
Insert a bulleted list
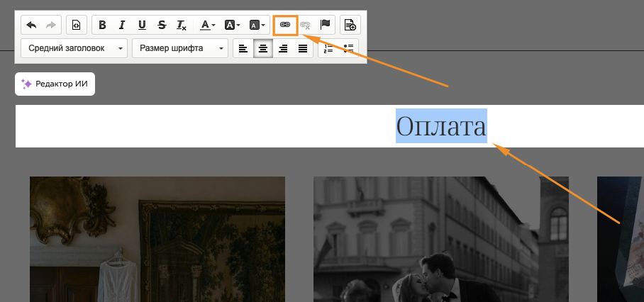tap(348, 48)
